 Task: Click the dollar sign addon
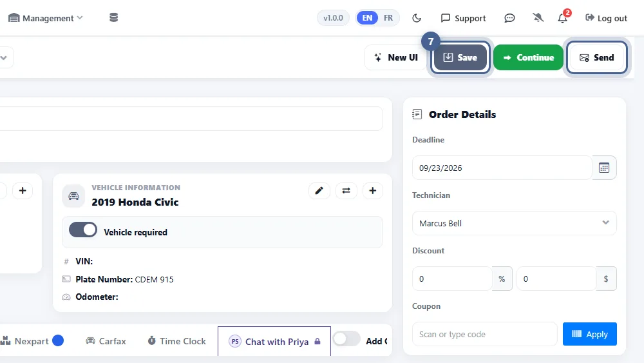(x=606, y=279)
